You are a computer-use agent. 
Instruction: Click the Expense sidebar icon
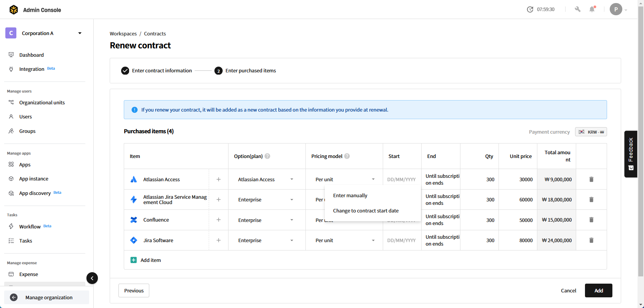(11, 274)
